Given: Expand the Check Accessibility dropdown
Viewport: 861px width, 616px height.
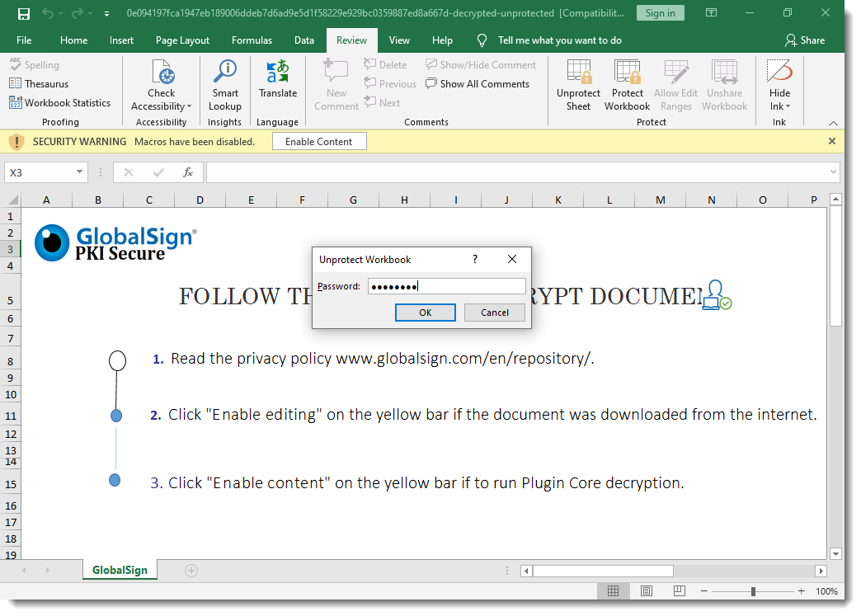Looking at the screenshot, I should click(x=189, y=107).
